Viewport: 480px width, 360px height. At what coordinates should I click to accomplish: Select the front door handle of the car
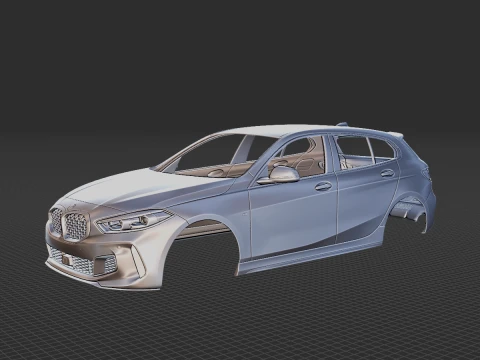pyautogui.click(x=323, y=186)
